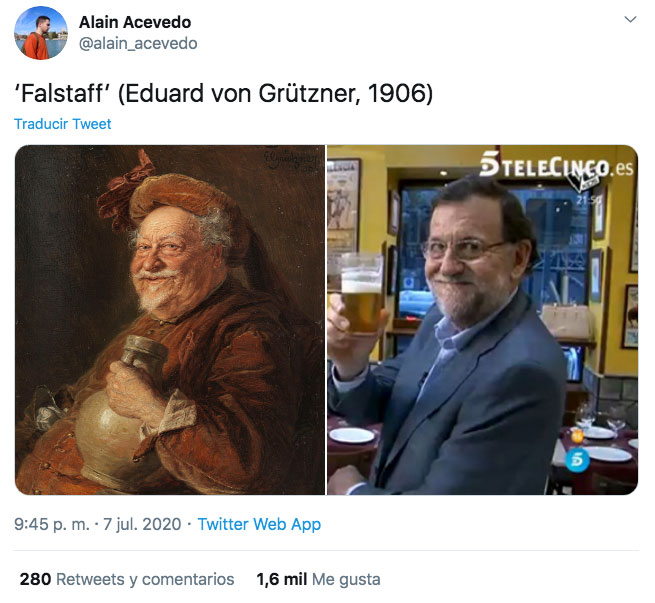Click the 7 jul. 2020 date
The image size is (655, 603).
(x=142, y=524)
